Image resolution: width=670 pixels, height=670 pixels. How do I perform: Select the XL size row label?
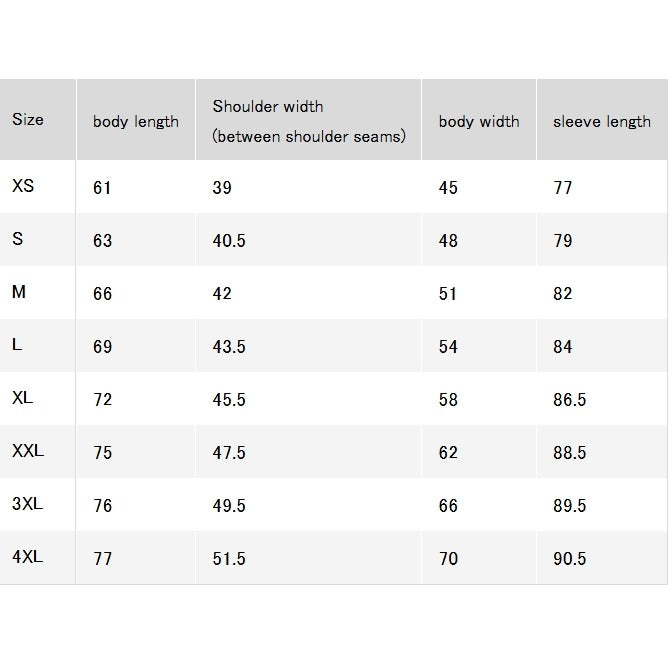pos(23,398)
